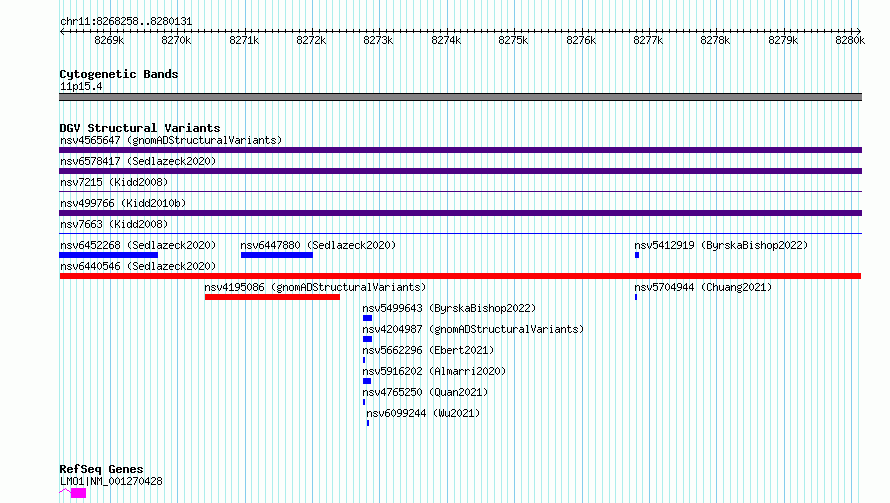This screenshot has width=890, height=503.
Task: Click the 8277k ruler tick label
Action: [648, 40]
